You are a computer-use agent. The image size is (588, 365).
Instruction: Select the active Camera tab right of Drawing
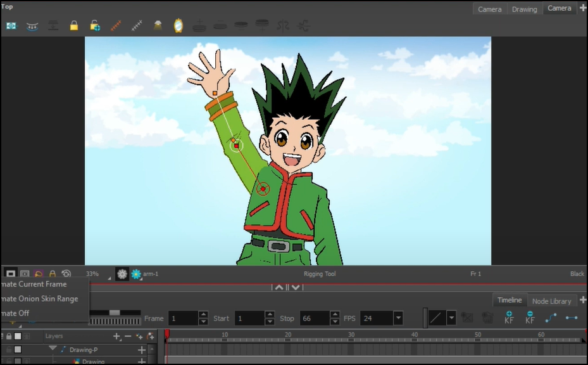[559, 8]
